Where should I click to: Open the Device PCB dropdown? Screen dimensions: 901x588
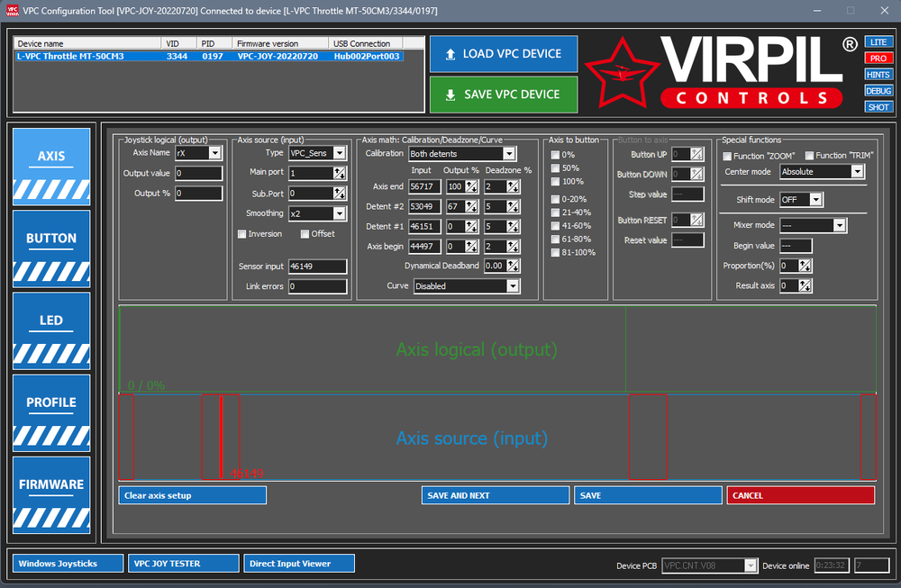[x=751, y=566]
